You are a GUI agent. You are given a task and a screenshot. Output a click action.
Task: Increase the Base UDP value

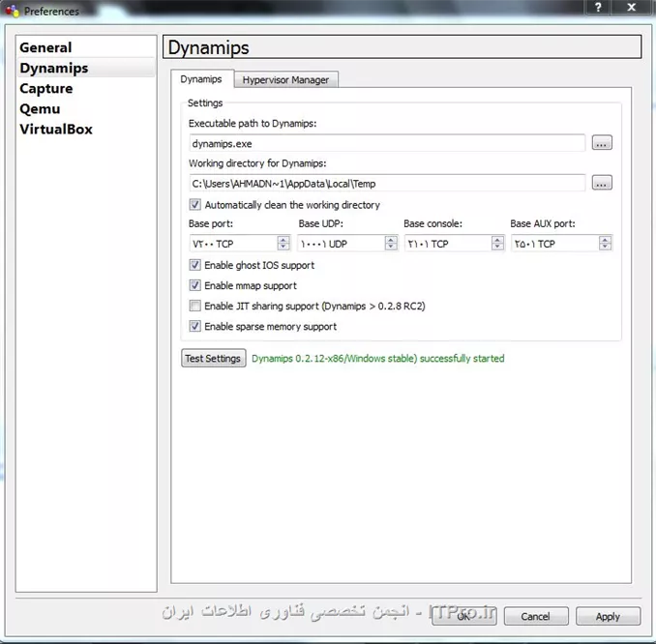pyautogui.click(x=391, y=240)
